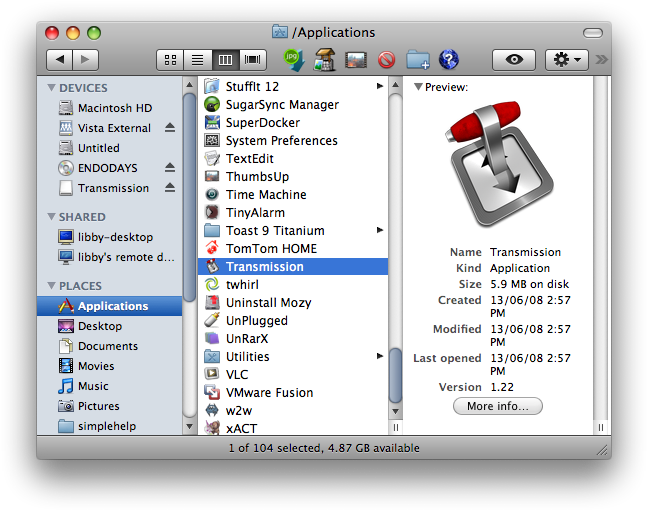Eject the Vista External drive
647x510 pixels.
coord(170,128)
